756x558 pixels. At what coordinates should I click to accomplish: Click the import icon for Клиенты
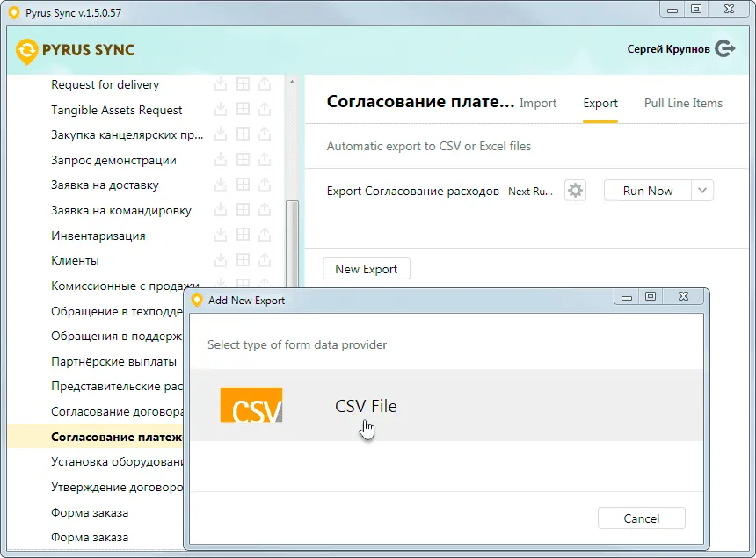point(221,260)
